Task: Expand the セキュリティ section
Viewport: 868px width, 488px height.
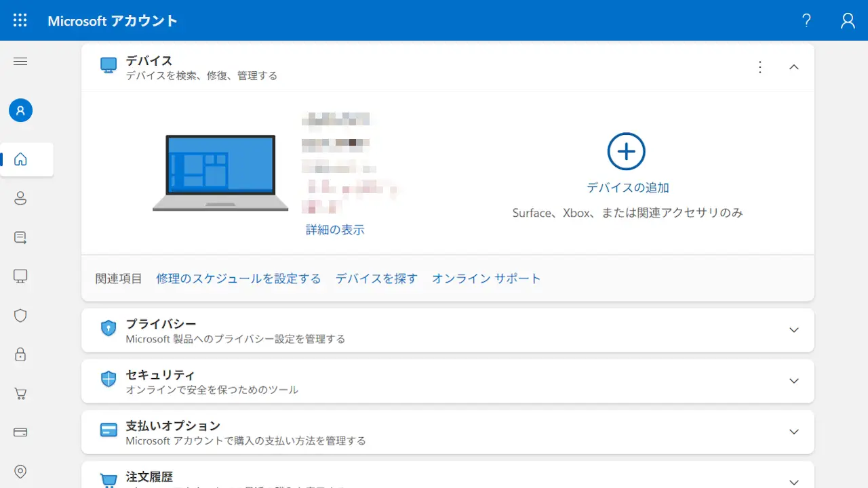Action: click(794, 381)
